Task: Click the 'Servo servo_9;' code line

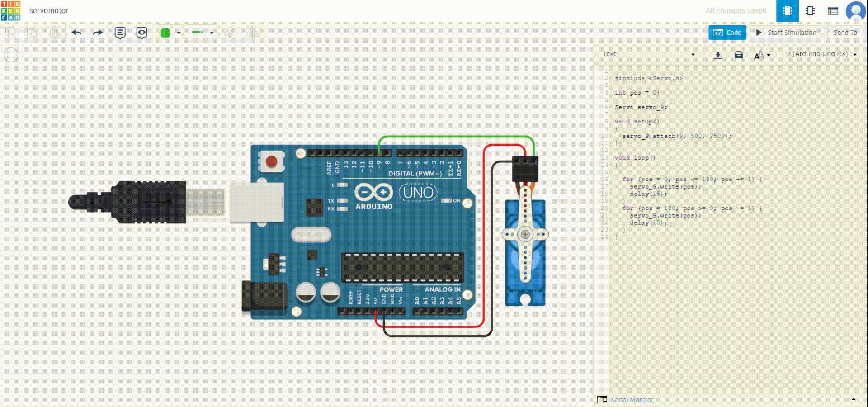Action: point(641,107)
